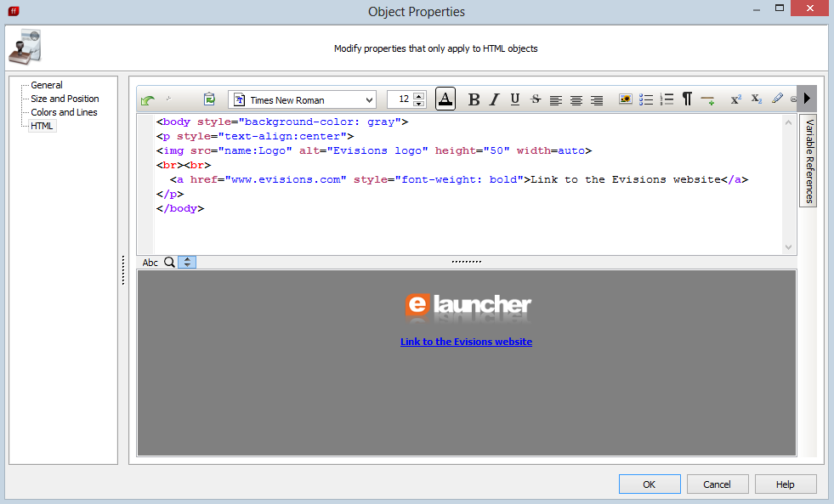Click the Abc spell check button
Screen dimensions: 834x504
(x=150, y=263)
